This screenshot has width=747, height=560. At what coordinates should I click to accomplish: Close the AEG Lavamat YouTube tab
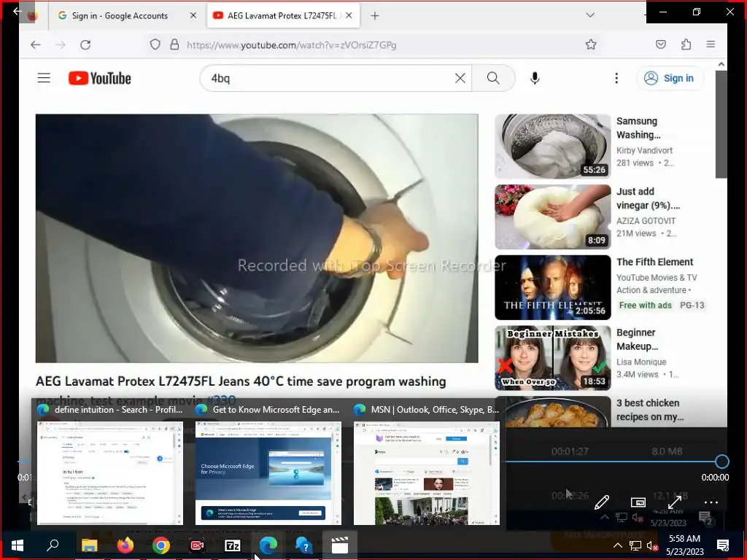(x=349, y=16)
